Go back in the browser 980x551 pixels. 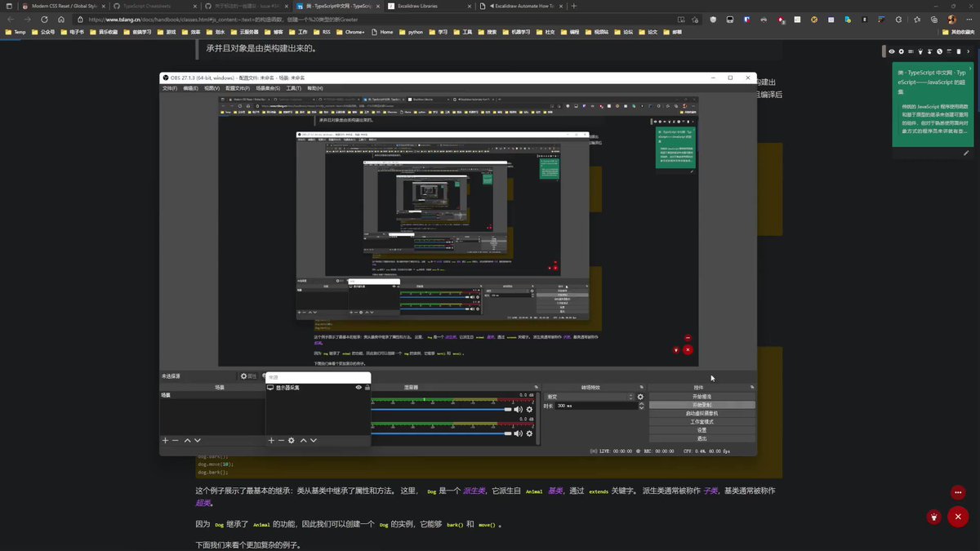[x=10, y=19]
